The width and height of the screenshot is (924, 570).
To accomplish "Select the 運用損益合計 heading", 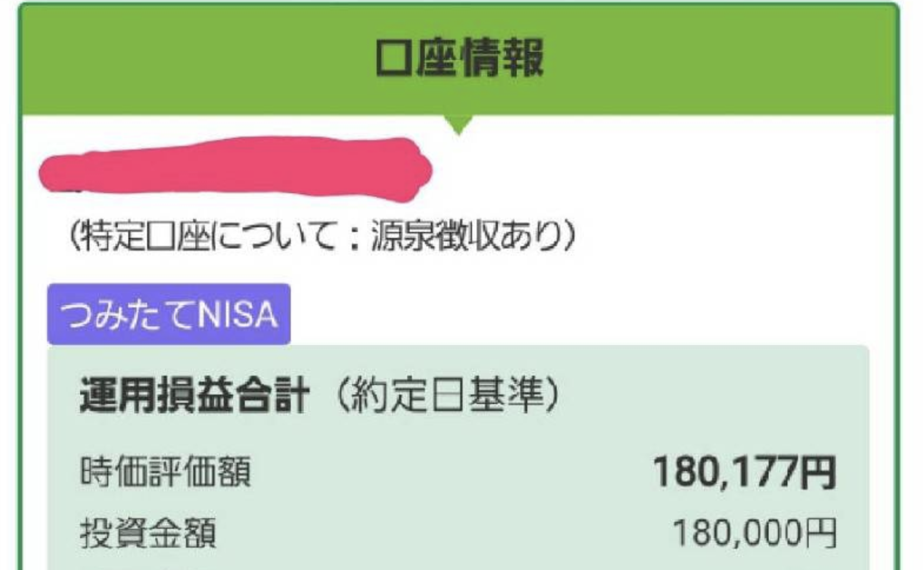I will click(194, 395).
